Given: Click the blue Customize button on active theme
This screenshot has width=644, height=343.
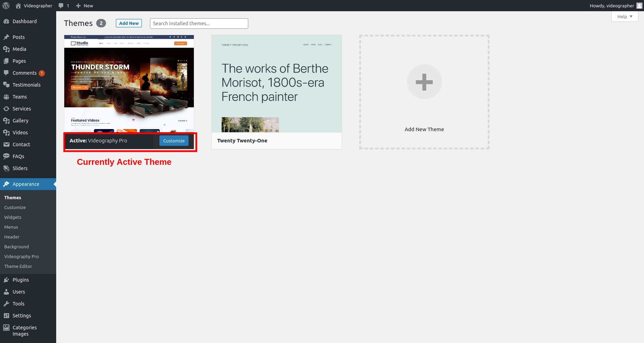Looking at the screenshot, I should click(x=174, y=141).
